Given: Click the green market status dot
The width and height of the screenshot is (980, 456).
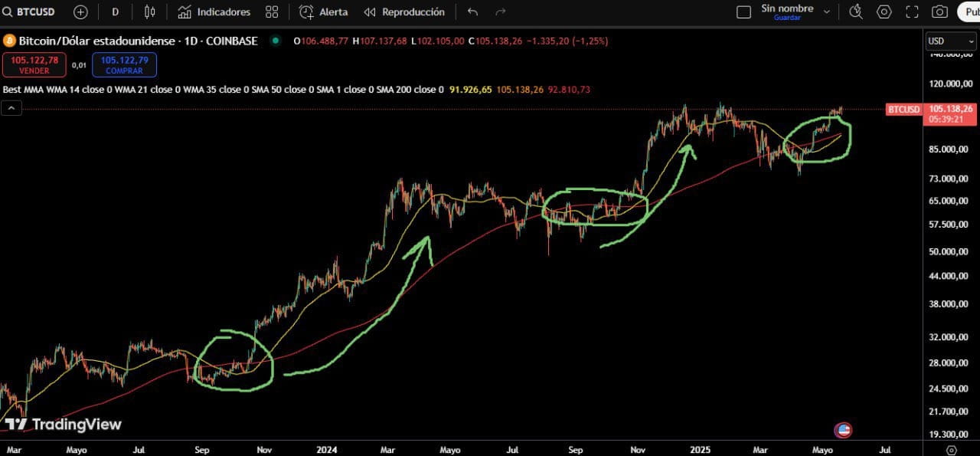Looking at the screenshot, I should click(x=276, y=41).
